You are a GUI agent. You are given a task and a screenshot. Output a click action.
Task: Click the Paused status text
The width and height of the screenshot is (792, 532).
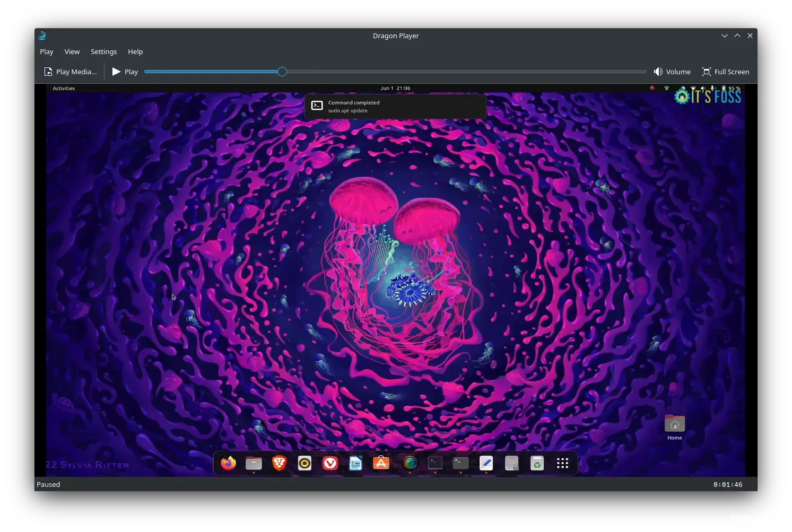click(48, 484)
